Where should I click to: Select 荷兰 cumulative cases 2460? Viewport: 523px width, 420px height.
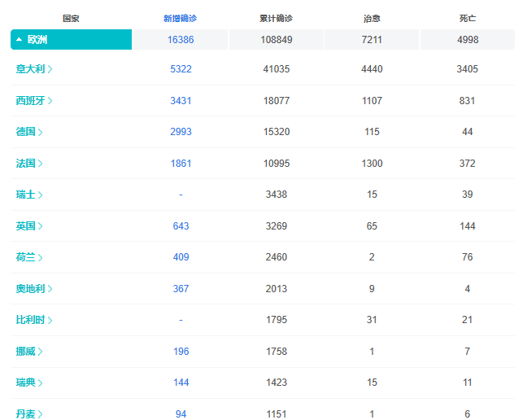click(x=277, y=257)
